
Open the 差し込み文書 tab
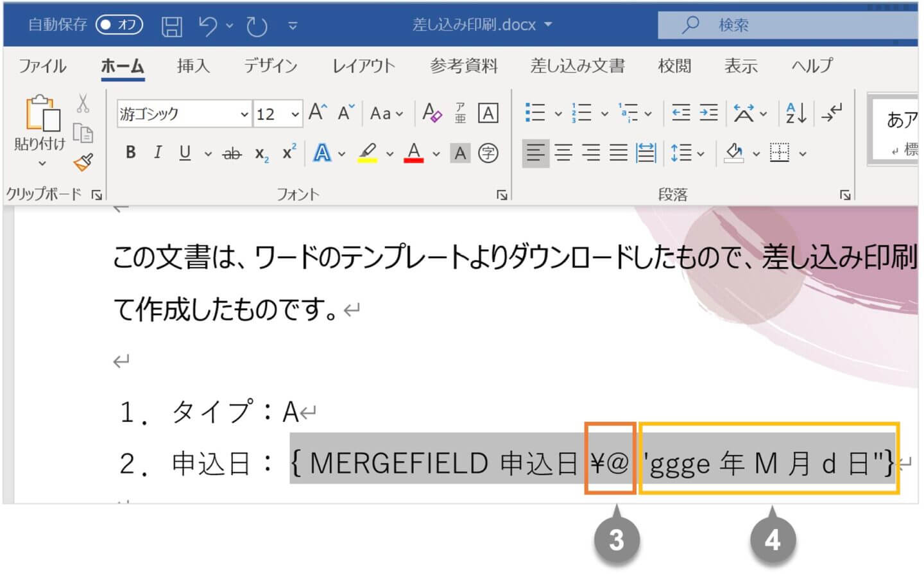[x=577, y=65]
